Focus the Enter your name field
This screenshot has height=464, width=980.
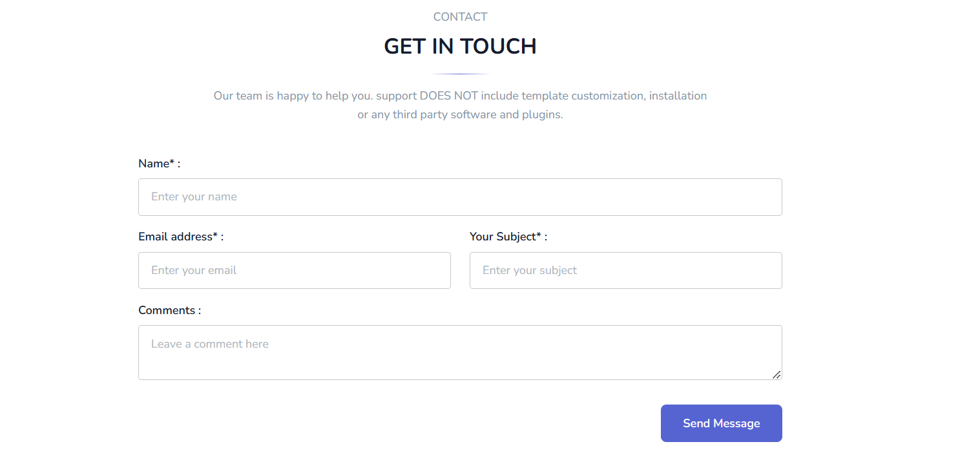tap(460, 197)
